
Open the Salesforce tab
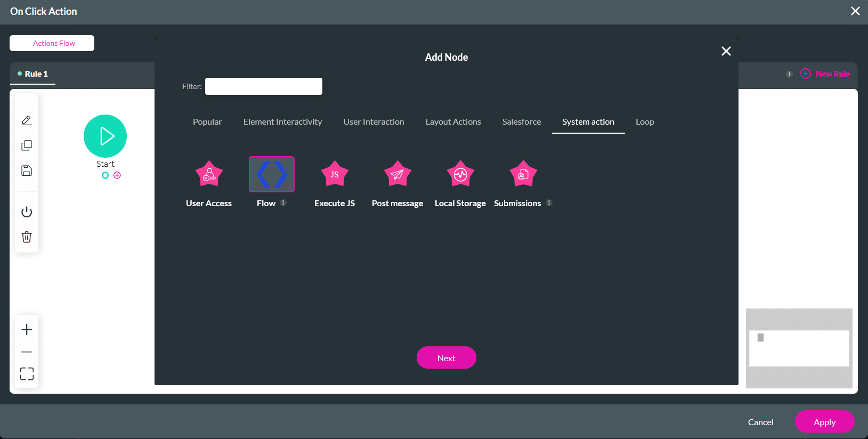pyautogui.click(x=522, y=122)
